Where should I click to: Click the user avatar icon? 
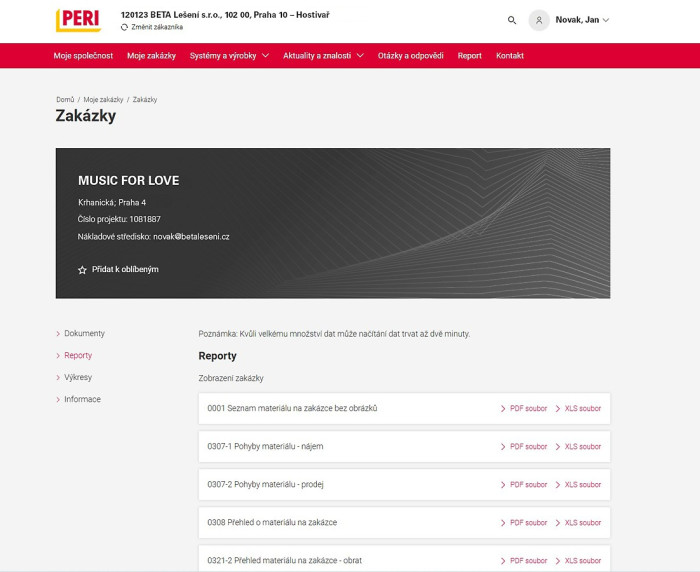(x=539, y=20)
